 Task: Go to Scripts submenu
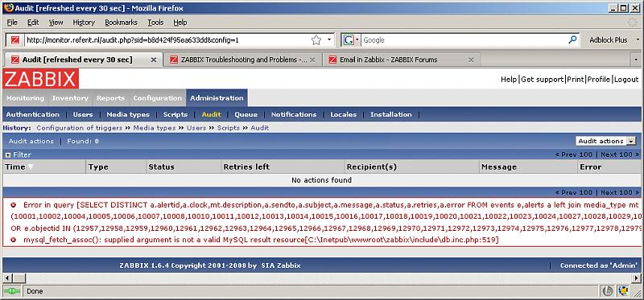coord(175,114)
